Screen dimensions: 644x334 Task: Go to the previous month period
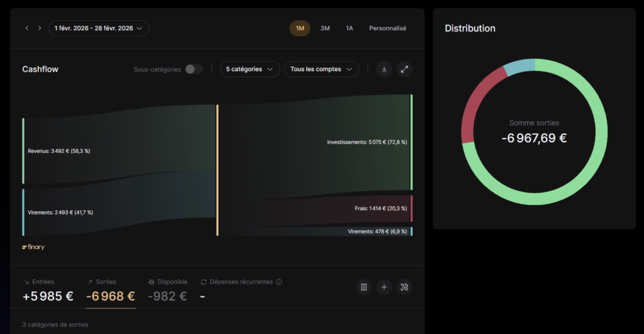pos(27,28)
